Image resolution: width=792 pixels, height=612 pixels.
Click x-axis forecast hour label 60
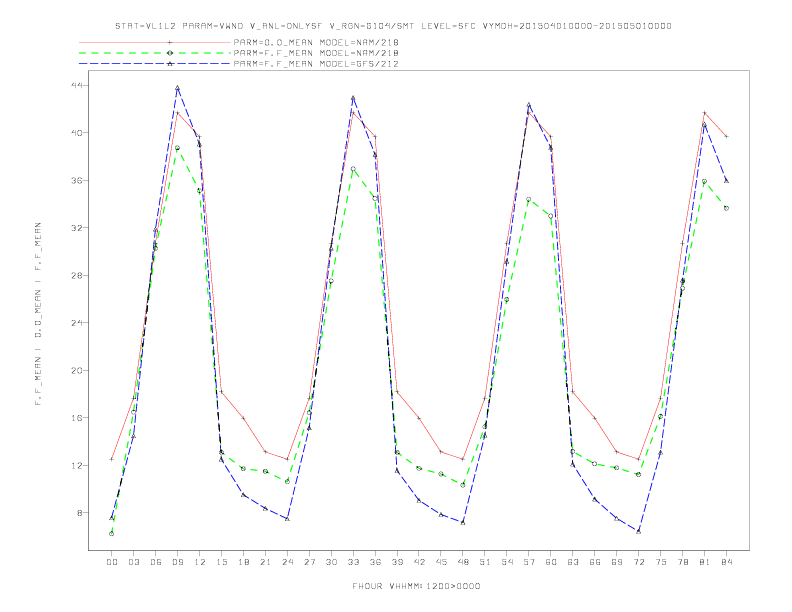click(x=551, y=562)
